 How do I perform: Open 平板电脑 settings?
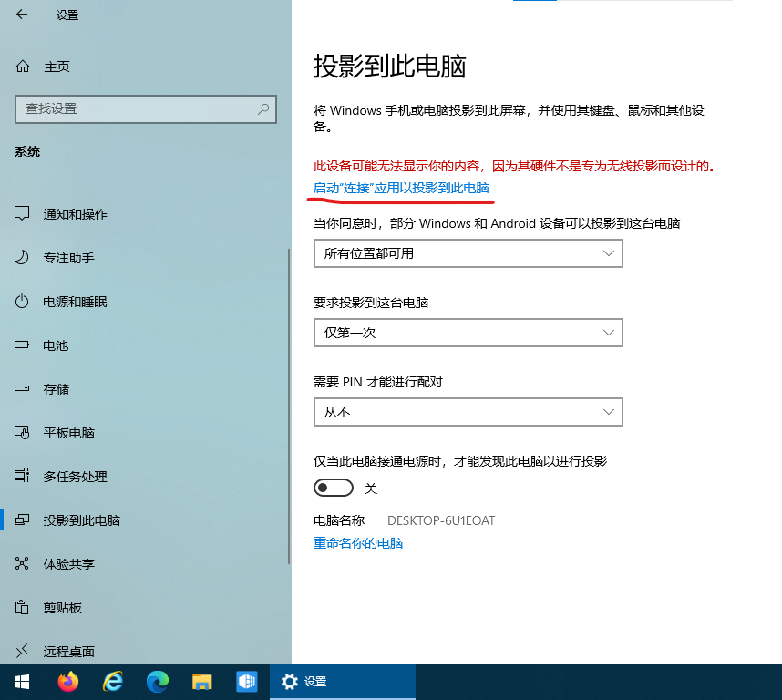tap(68, 433)
